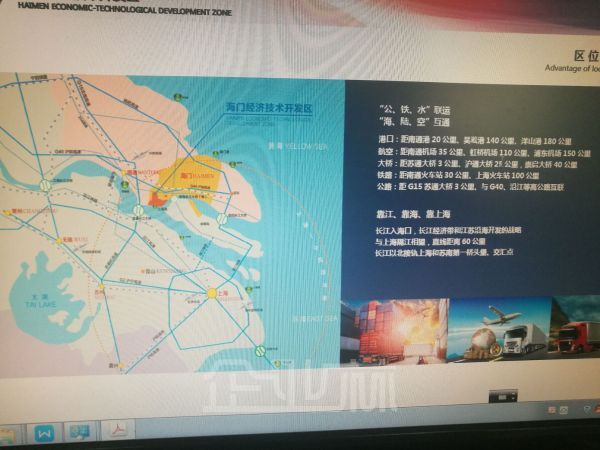
Task: Click the shield icon in the tray
Action: coord(587,410)
